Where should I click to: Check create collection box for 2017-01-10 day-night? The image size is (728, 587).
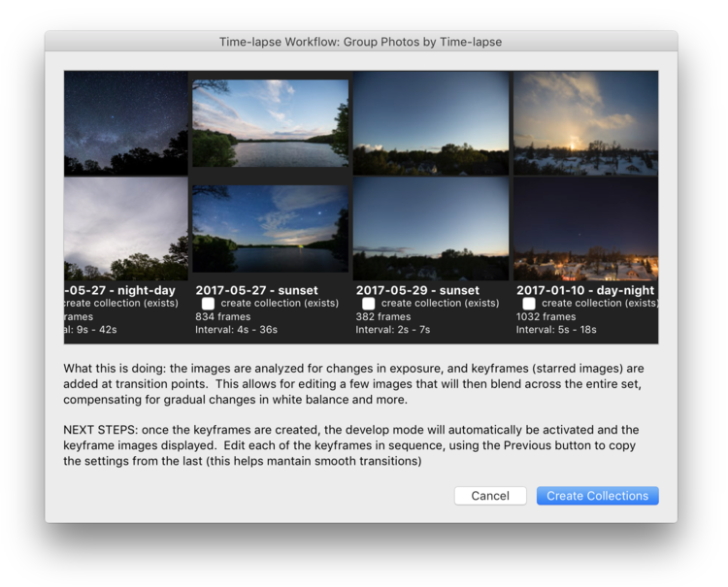coord(529,304)
